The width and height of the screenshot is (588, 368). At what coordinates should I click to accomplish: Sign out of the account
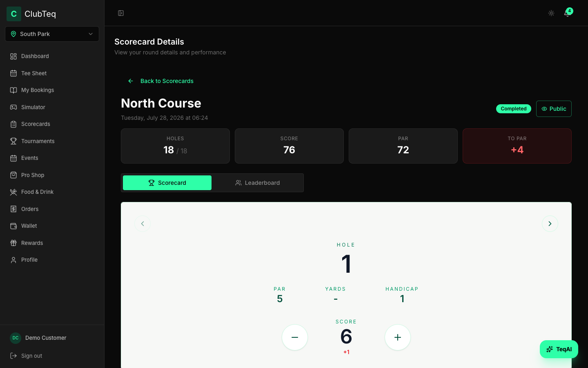click(x=52, y=356)
